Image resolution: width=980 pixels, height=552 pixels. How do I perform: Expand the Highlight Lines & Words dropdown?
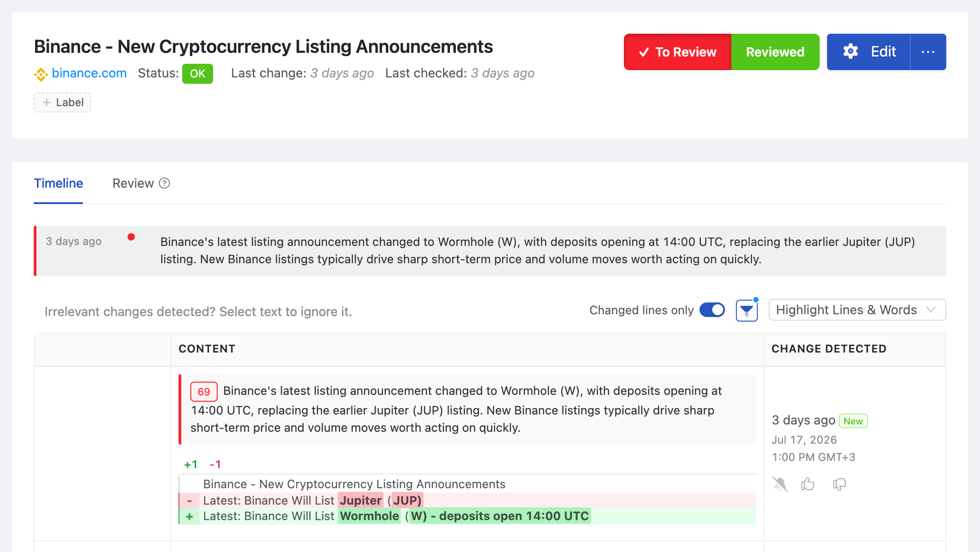(857, 310)
